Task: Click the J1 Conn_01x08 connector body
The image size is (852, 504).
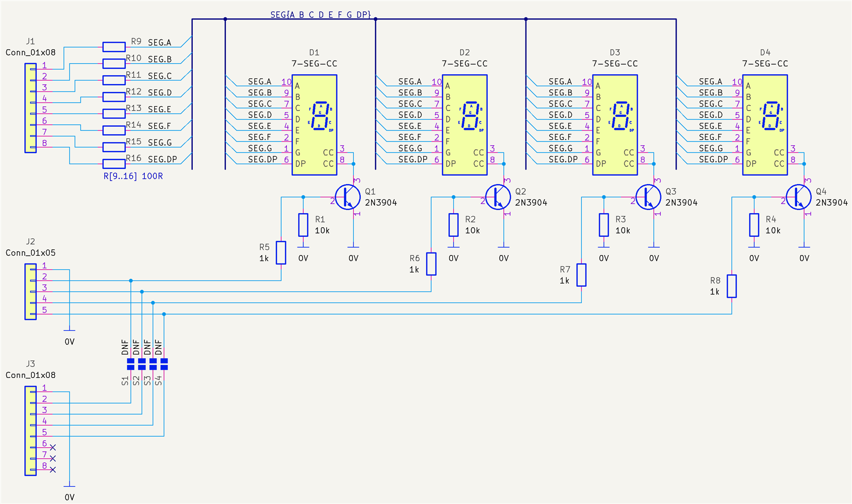Action: tap(31, 108)
